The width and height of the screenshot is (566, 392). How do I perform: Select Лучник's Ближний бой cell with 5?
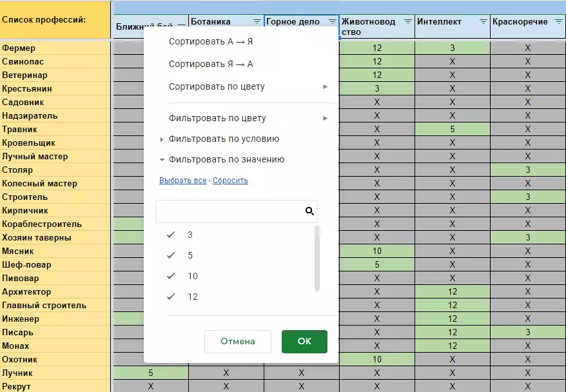click(150, 373)
